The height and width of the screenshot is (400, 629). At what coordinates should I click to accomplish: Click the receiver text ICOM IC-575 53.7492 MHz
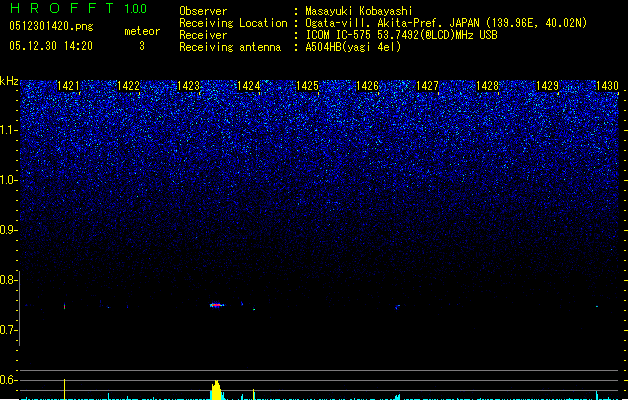pyautogui.click(x=401, y=35)
